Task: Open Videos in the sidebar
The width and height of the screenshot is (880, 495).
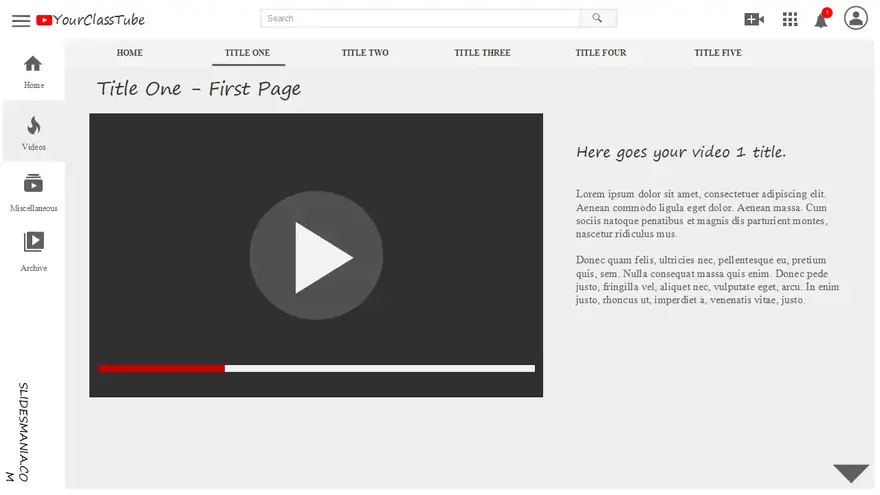Action: (x=34, y=133)
